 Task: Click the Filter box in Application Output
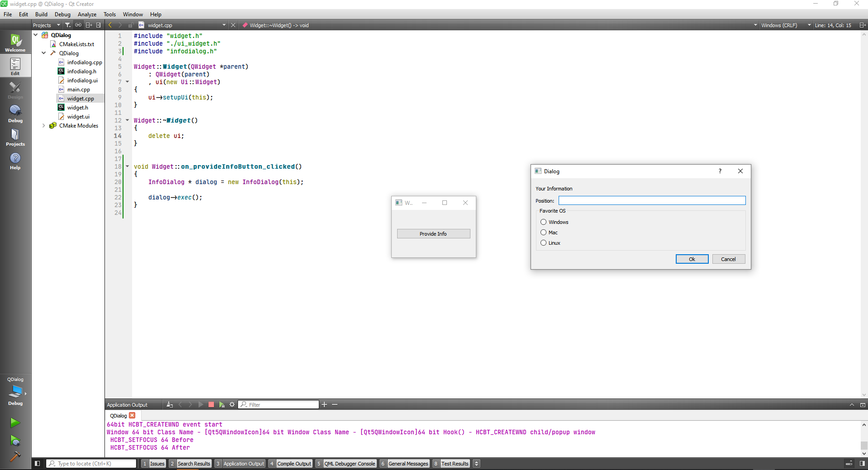[x=279, y=404]
